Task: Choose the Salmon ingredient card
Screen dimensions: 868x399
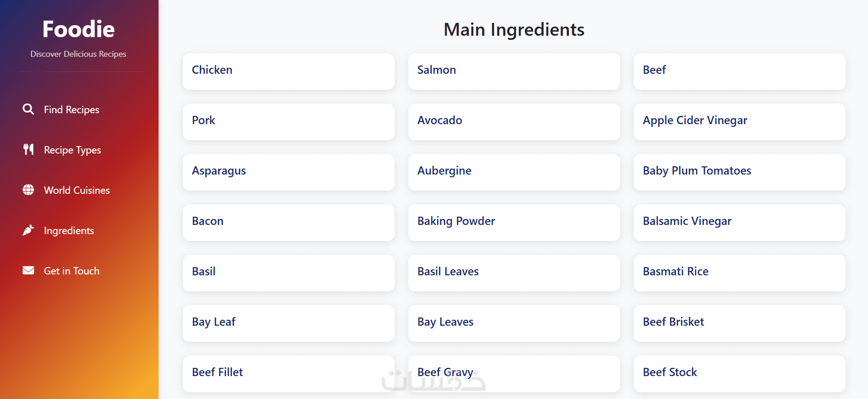Action: click(514, 71)
